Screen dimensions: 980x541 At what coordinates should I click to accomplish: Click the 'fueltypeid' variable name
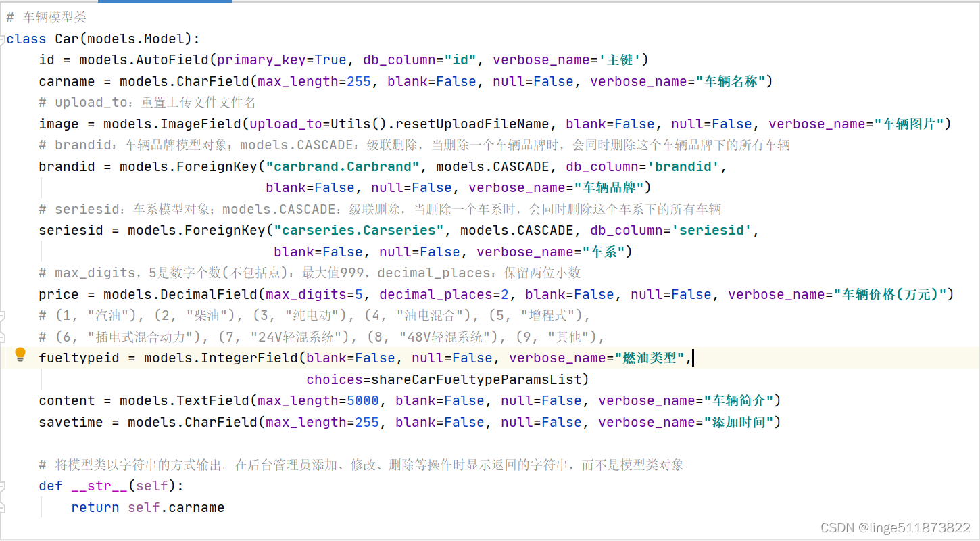[x=79, y=358]
